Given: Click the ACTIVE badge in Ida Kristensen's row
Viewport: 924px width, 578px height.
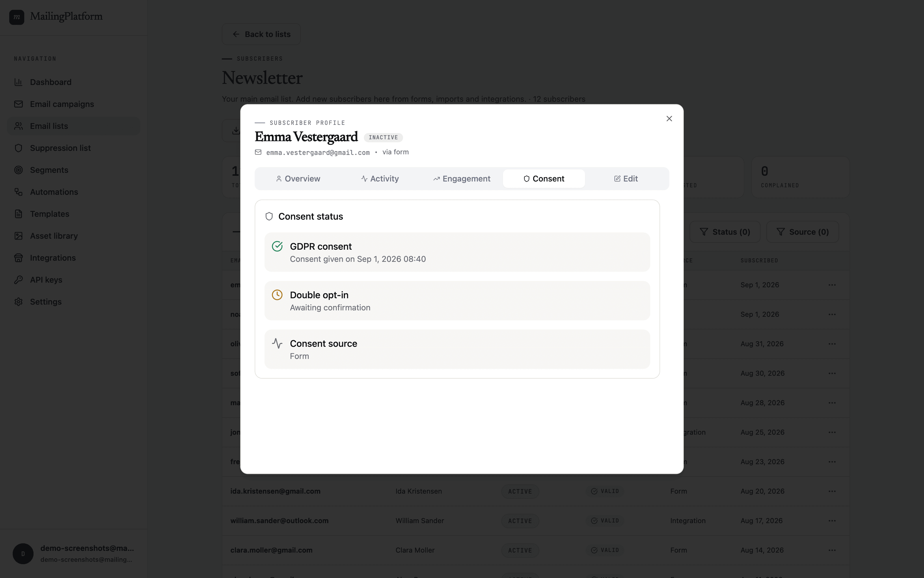Looking at the screenshot, I should tap(520, 492).
